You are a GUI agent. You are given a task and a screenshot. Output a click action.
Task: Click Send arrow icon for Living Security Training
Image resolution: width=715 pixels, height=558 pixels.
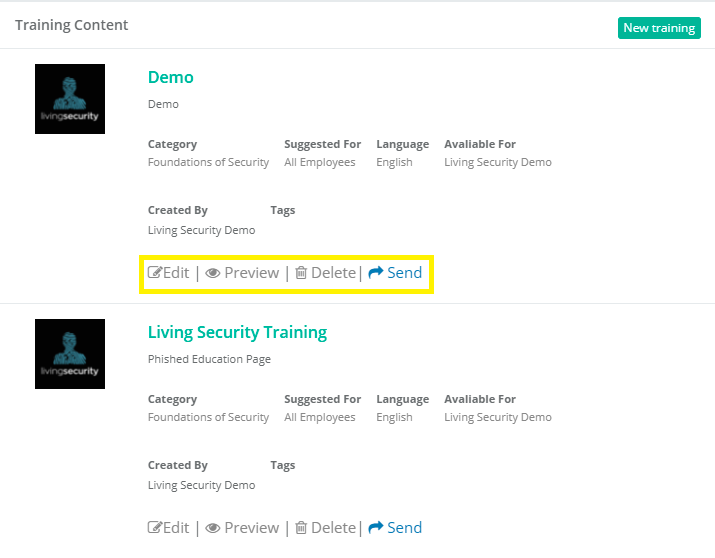pos(376,527)
